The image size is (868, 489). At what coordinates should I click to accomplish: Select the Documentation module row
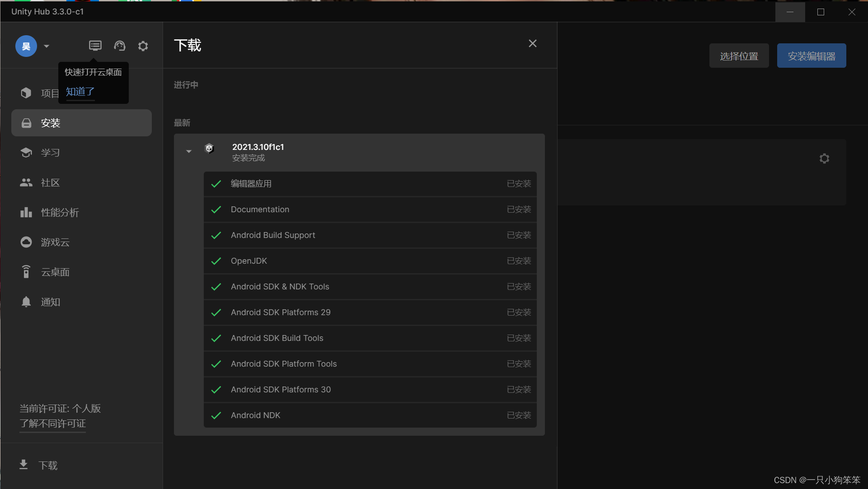click(370, 210)
